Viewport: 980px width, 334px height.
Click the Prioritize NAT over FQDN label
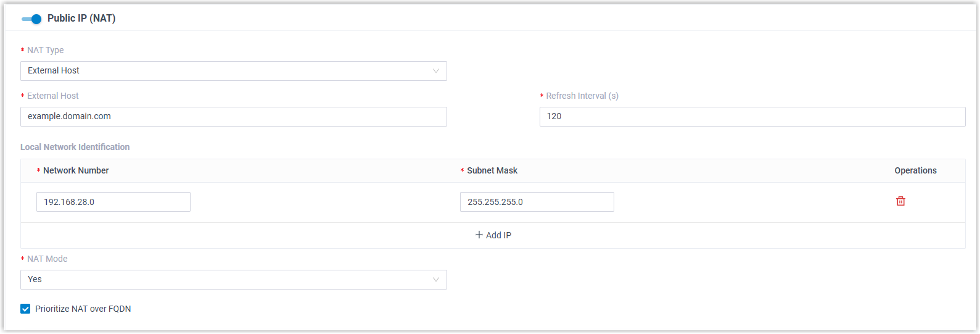(83, 309)
